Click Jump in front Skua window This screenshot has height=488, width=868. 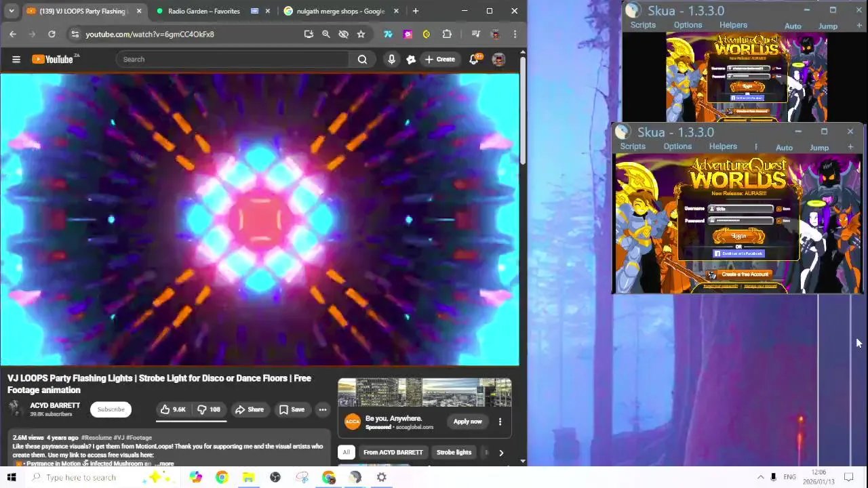click(x=819, y=148)
